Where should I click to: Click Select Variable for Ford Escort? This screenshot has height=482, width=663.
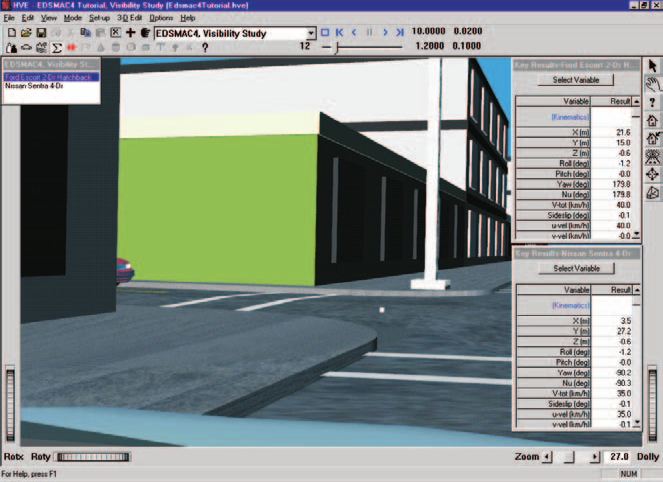tap(575, 80)
